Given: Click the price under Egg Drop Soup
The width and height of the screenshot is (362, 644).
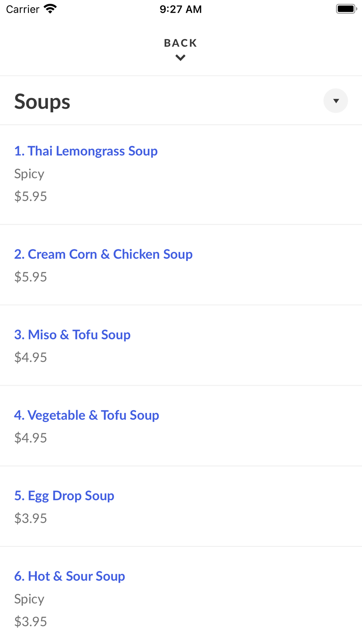Looking at the screenshot, I should click(31, 518).
